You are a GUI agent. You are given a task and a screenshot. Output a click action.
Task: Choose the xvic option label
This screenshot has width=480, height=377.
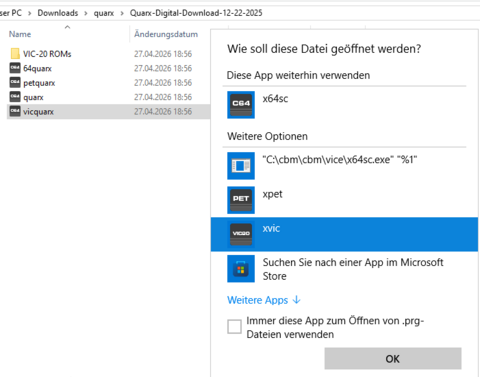click(271, 228)
